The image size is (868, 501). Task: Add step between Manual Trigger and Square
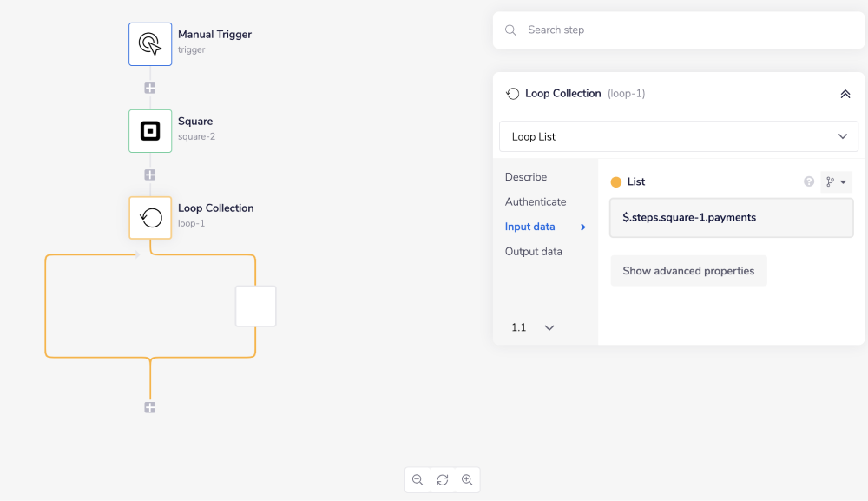pos(150,88)
